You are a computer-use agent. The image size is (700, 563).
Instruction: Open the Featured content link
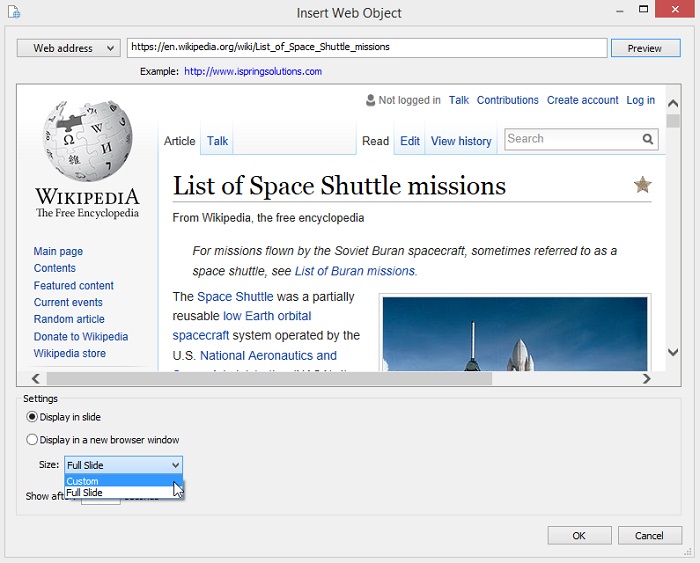click(74, 285)
